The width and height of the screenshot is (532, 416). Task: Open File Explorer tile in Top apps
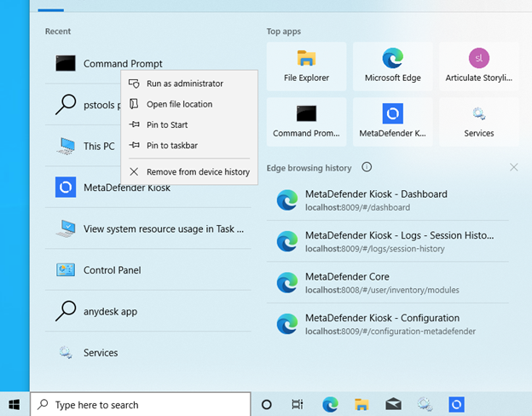click(306, 66)
